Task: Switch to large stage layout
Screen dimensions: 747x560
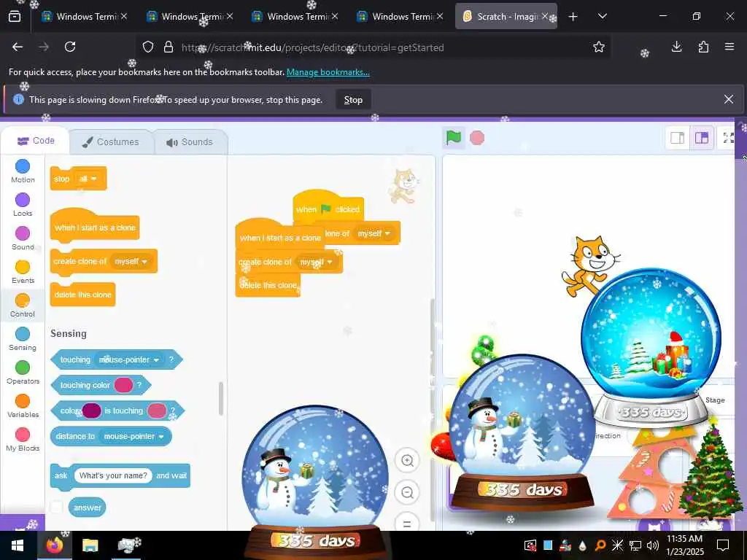Action: click(701, 138)
